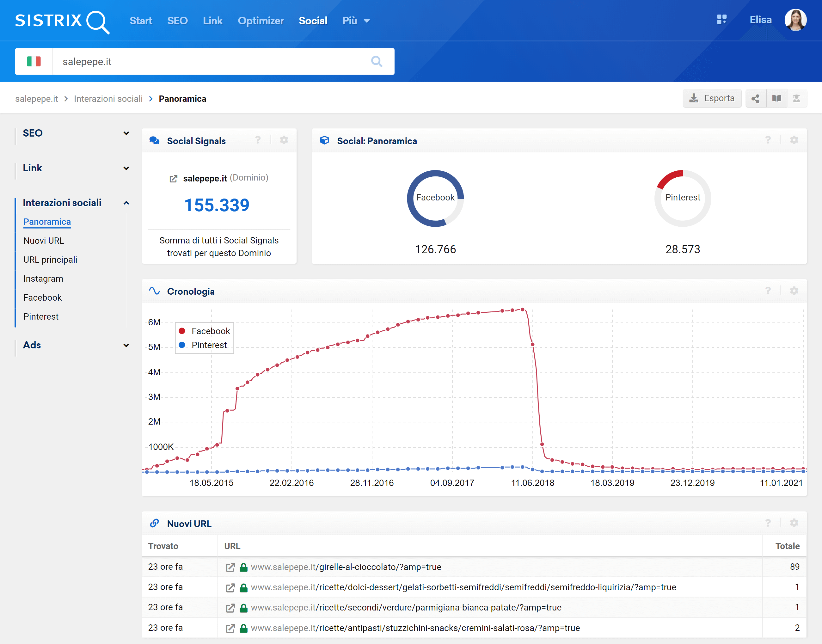This screenshot has width=822, height=644.
Task: Select Nuovi URL in the sidebar
Action: pos(44,241)
